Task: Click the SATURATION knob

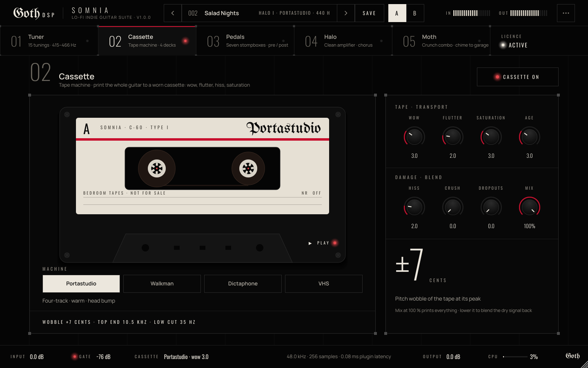Action: (x=491, y=137)
